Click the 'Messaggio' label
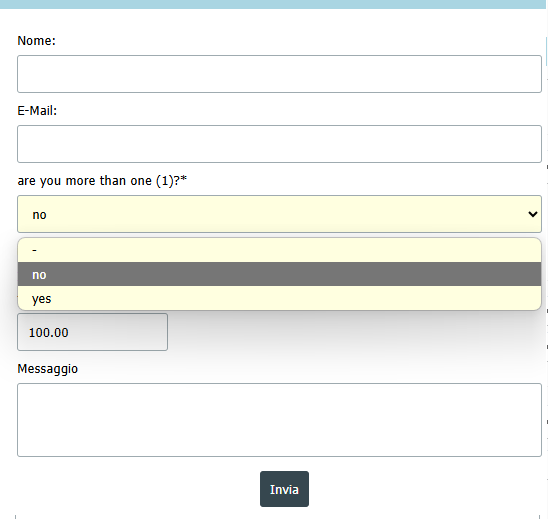 point(48,369)
